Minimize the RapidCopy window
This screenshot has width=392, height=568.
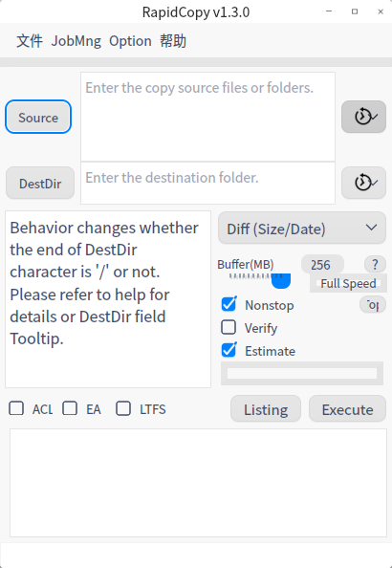pos(329,11)
